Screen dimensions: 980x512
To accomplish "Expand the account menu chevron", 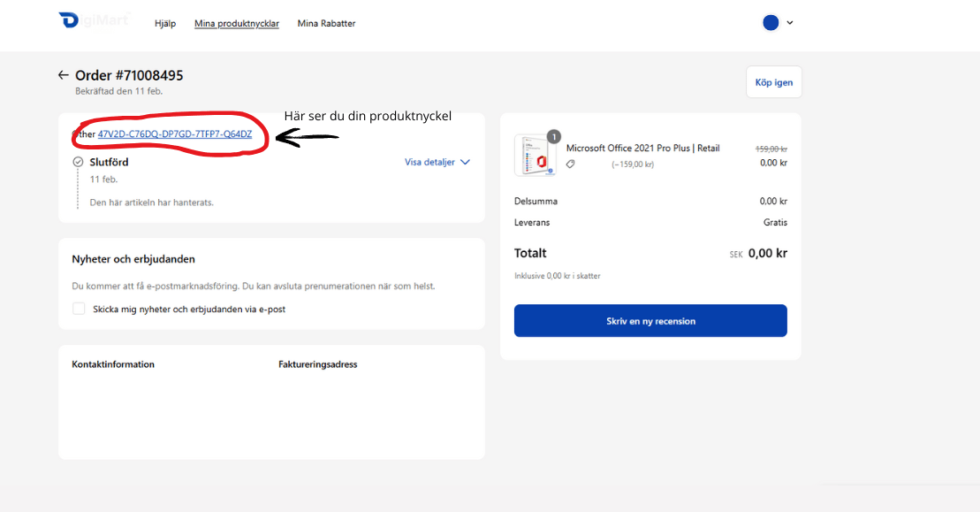I will point(790,22).
